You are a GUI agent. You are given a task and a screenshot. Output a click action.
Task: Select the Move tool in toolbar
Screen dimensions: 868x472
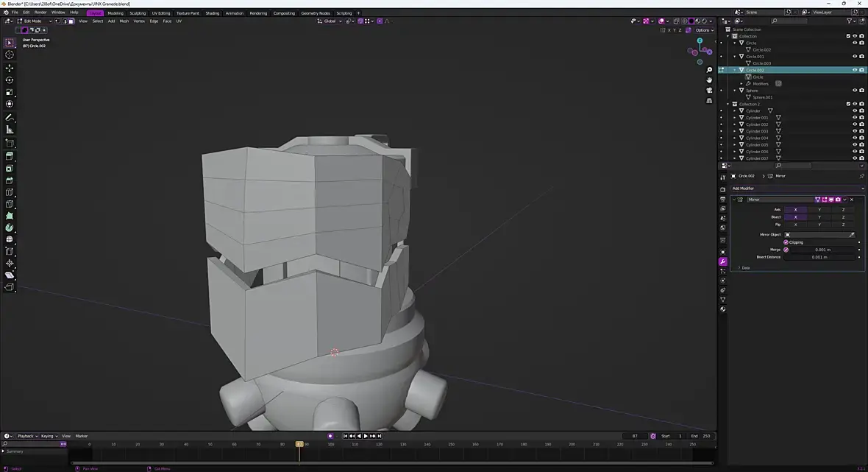click(x=10, y=68)
